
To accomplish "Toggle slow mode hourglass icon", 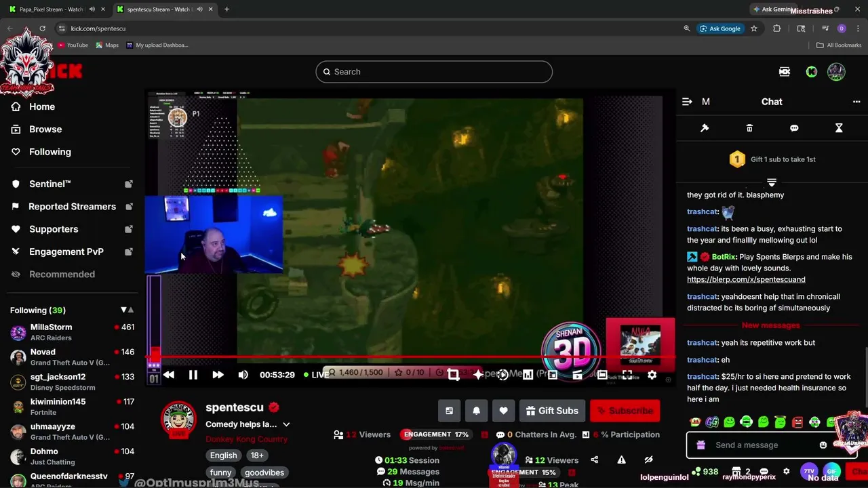I will [x=839, y=128].
